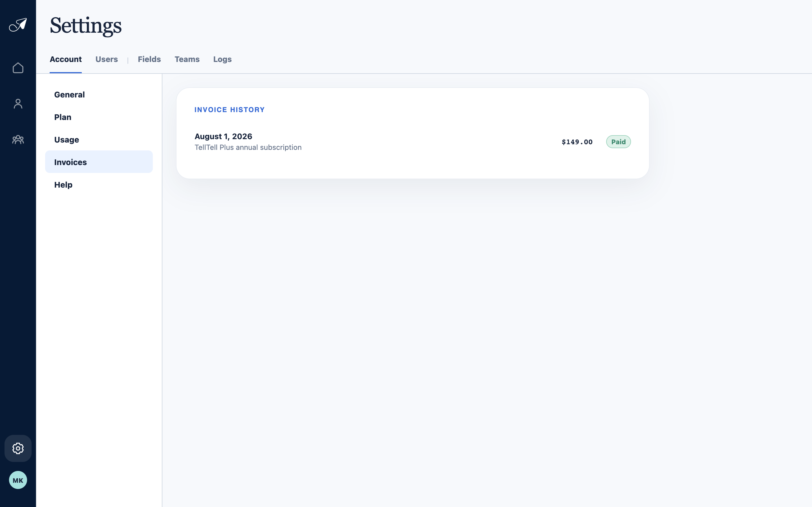
Task: Open the single person contacts icon
Action: point(18,104)
